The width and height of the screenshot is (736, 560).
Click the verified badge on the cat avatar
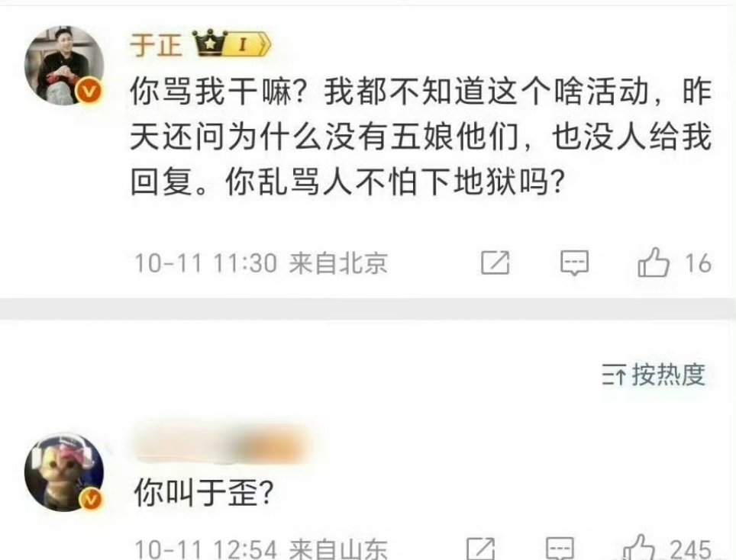(x=91, y=500)
